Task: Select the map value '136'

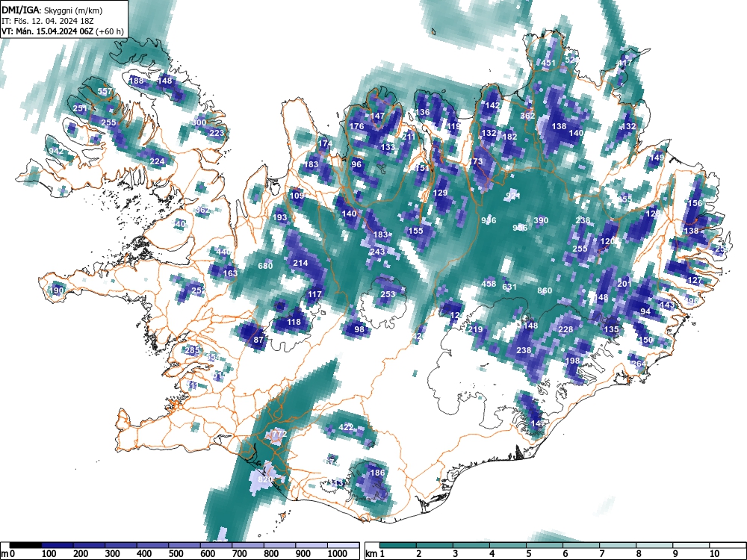Action: click(x=423, y=113)
